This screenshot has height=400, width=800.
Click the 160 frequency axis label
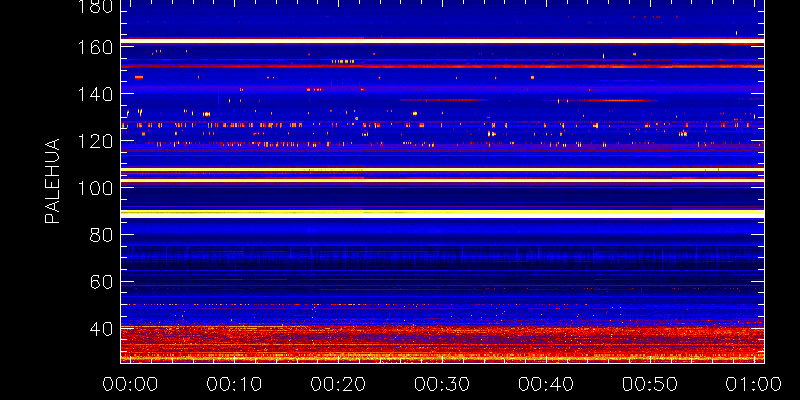(95, 47)
